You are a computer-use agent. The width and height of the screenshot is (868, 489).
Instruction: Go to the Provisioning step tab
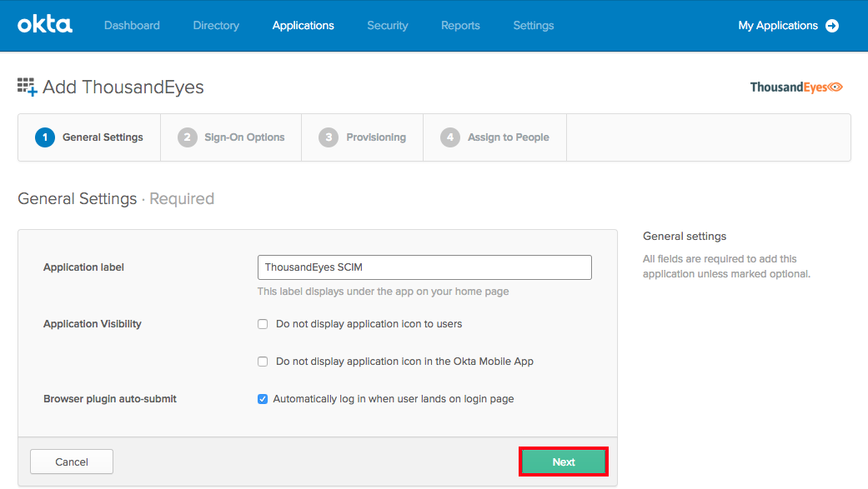click(362, 137)
